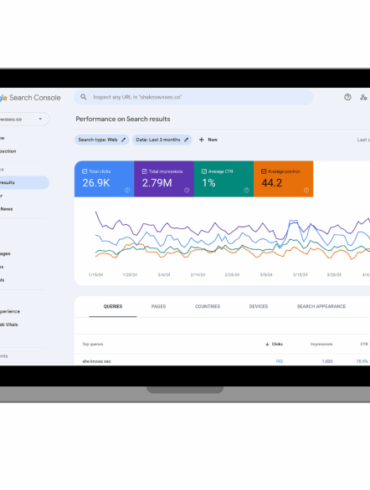Sort by Impressions column header
This screenshot has width=370, height=490.
321,344
